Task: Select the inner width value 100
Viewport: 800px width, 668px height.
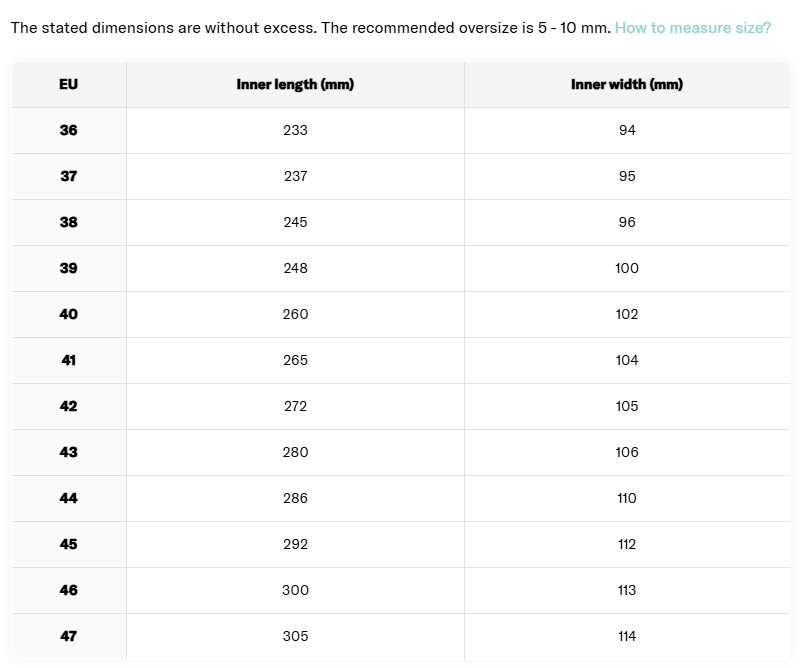Action: [627, 268]
